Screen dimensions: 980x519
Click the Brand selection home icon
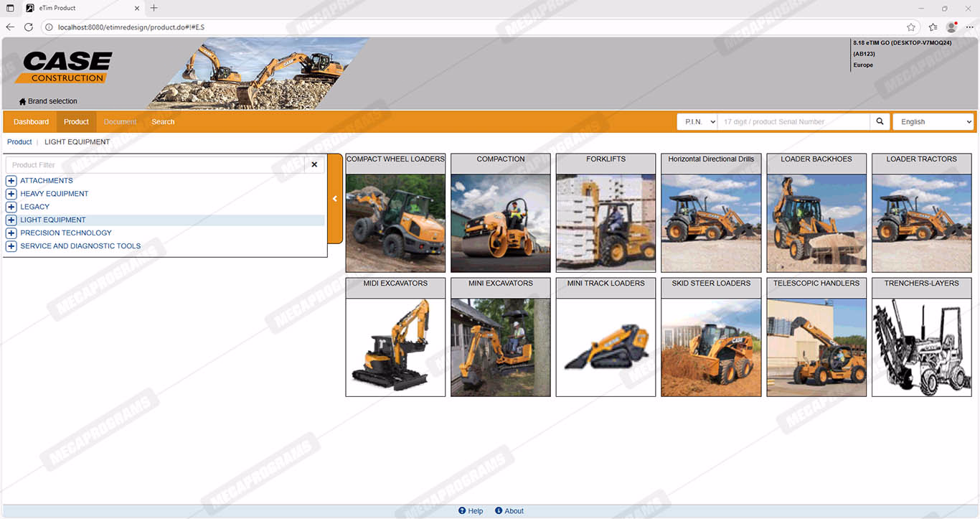tap(22, 102)
